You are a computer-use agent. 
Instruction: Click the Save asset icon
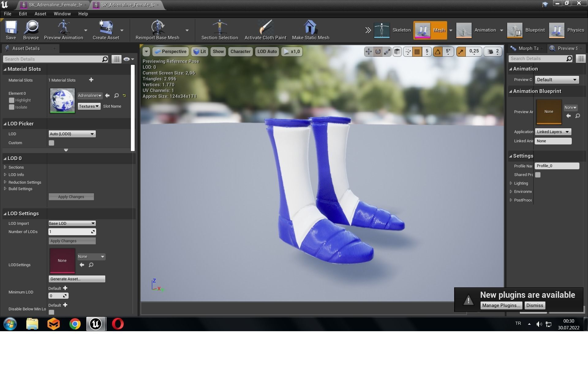point(11,28)
